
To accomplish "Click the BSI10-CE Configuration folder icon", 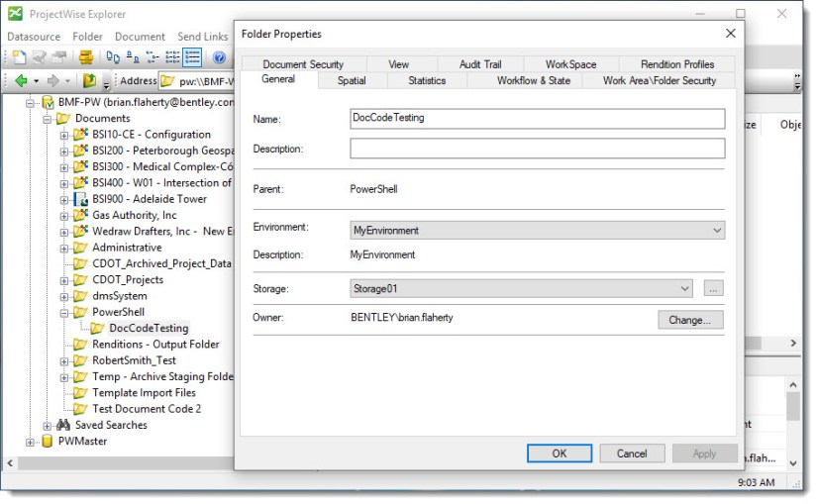I will point(80,135).
